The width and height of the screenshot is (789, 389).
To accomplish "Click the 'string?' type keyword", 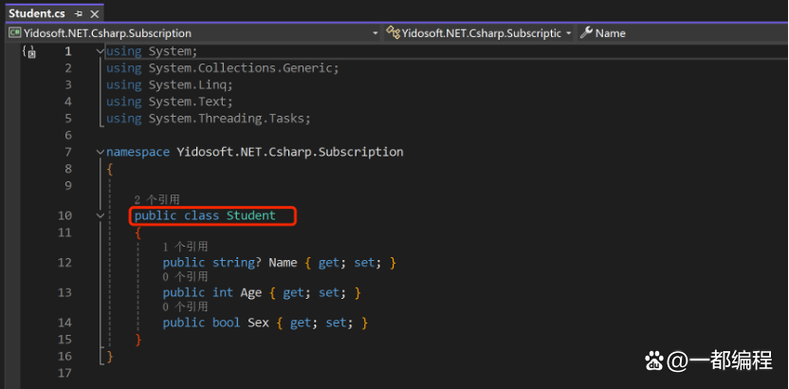I will (236, 263).
